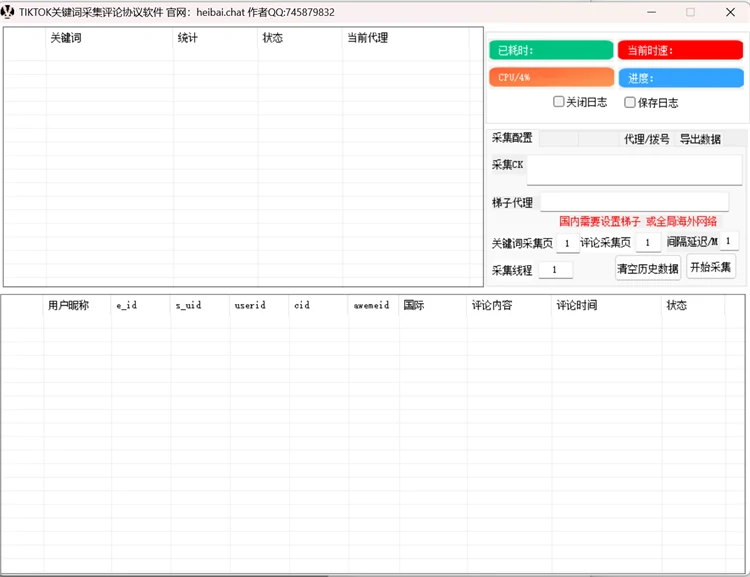Enable the 保存日志 checkbox

tap(630, 102)
